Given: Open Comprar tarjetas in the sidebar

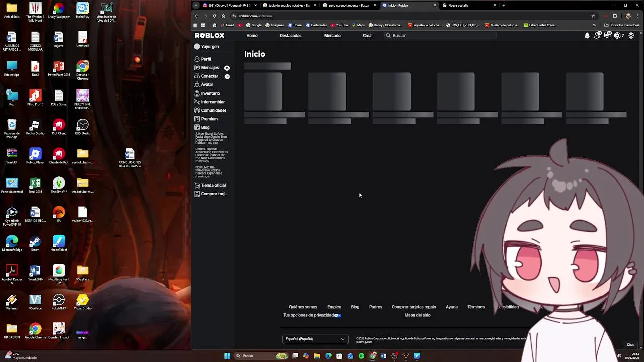Looking at the screenshot, I should (x=210, y=194).
